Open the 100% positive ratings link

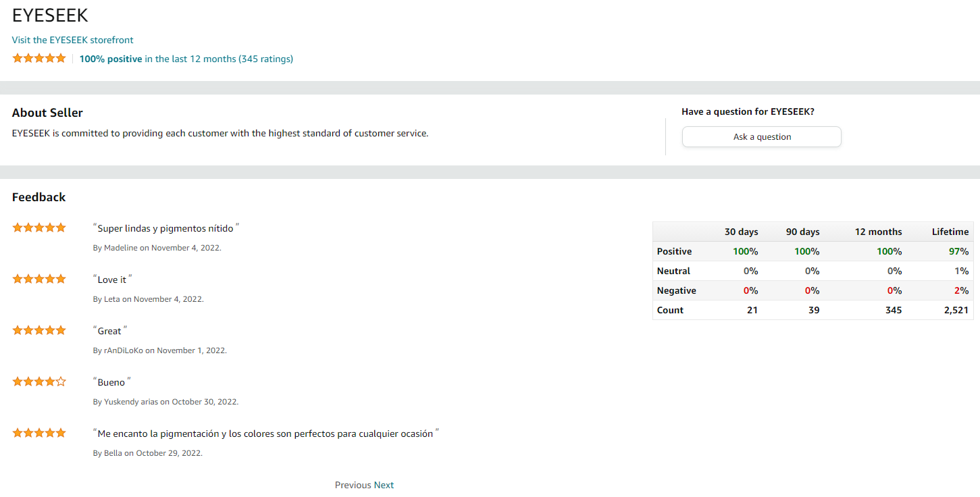tap(186, 59)
